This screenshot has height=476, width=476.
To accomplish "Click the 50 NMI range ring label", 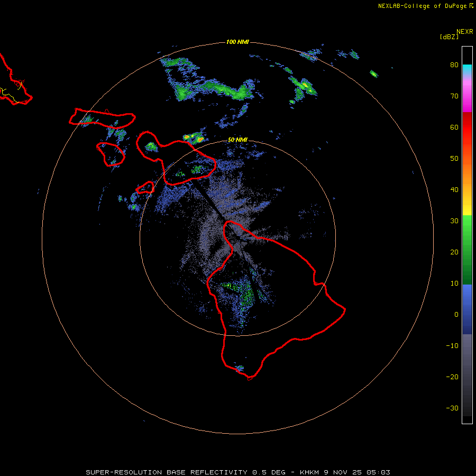I will coord(237,140).
